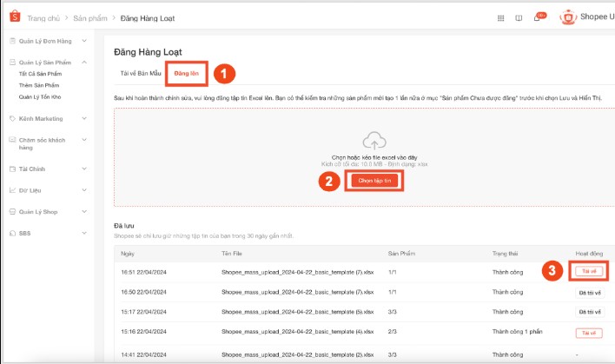Click the 16:50 22/04/2024 date cell
Viewport: 615px width, 364px height.
[143, 292]
